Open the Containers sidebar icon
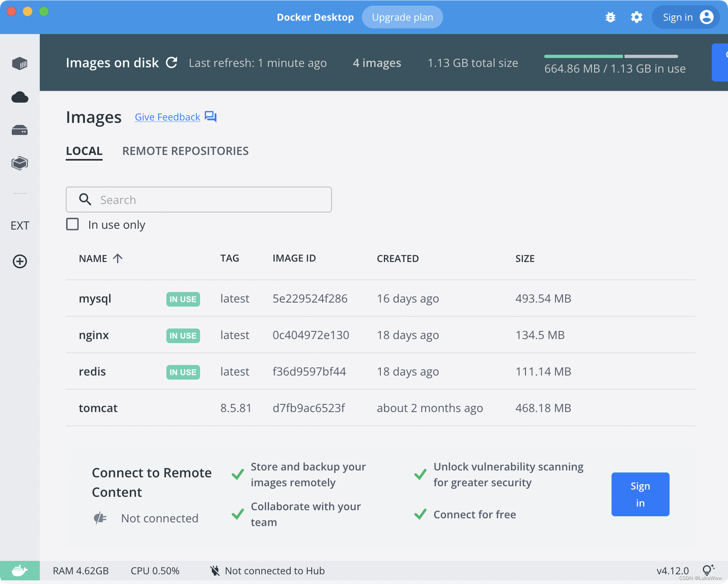The width and height of the screenshot is (728, 584). tap(19, 63)
